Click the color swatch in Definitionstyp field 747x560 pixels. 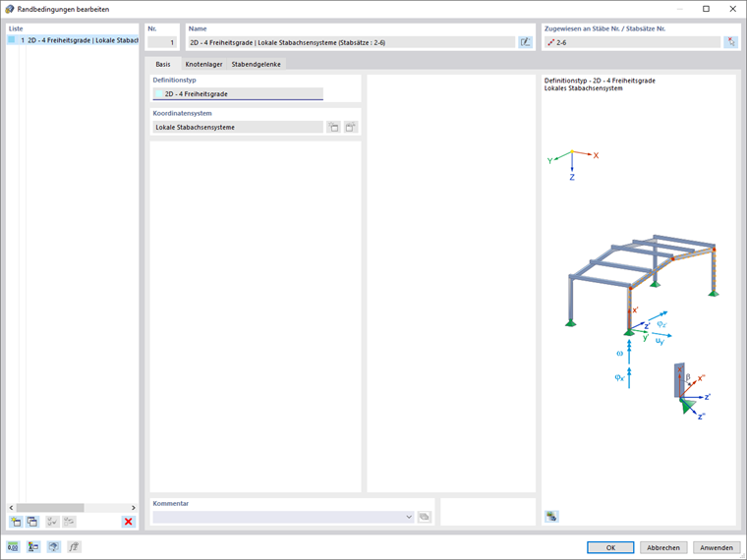pos(159,93)
